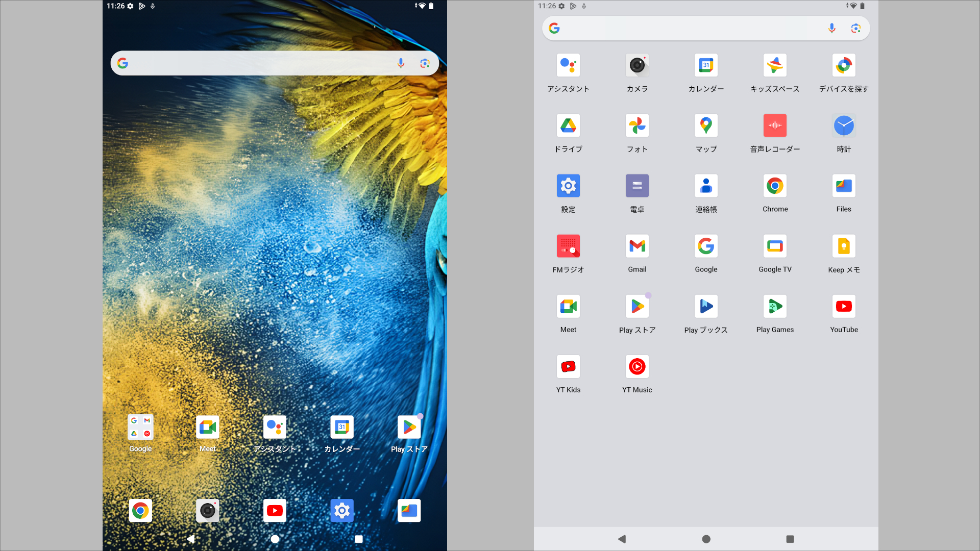Tap Meet shortcut on home screen
The width and height of the screenshot is (980, 551).
(x=208, y=428)
